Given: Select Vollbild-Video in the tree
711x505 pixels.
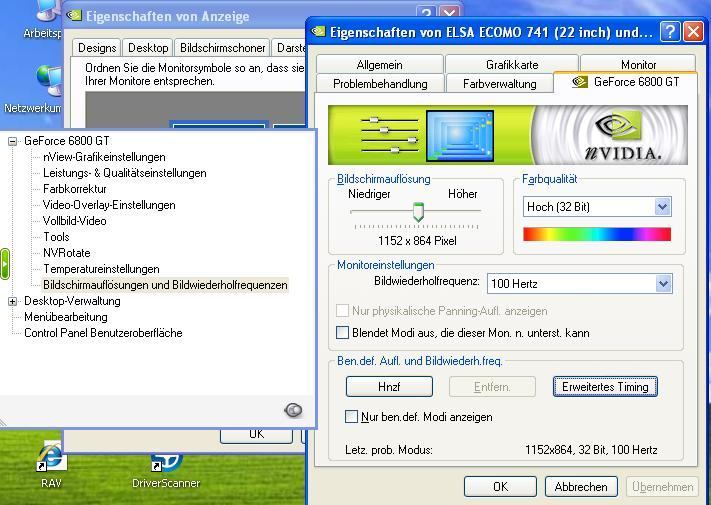Looking at the screenshot, I should click(75, 221).
